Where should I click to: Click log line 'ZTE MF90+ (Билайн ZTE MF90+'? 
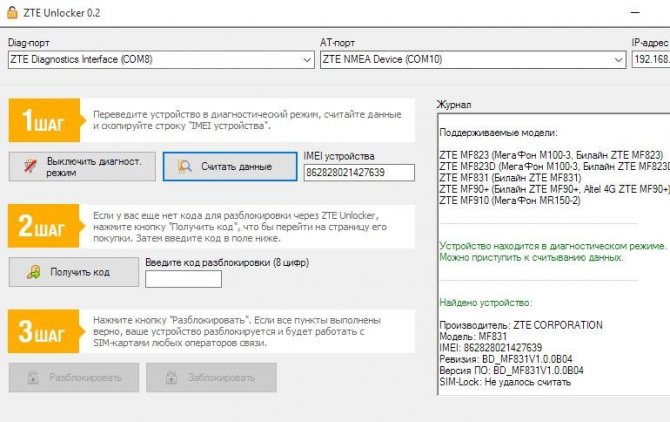click(555, 189)
